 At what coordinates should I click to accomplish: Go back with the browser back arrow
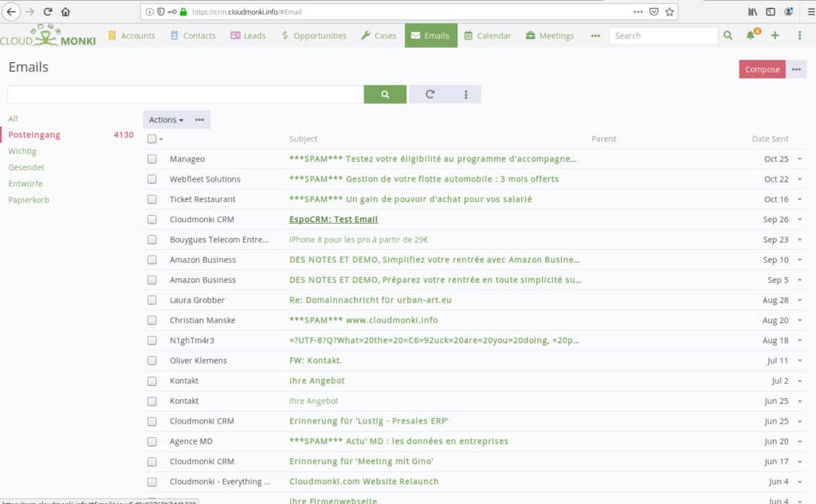pos(11,11)
